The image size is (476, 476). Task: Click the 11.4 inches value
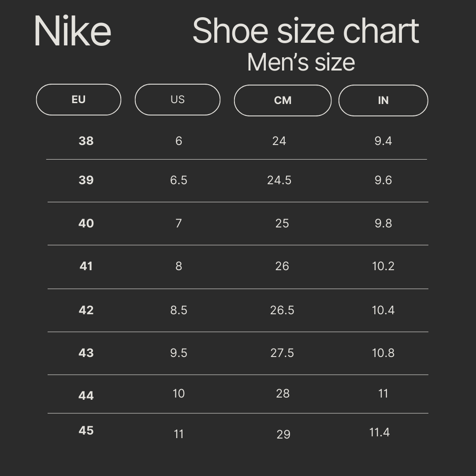coord(379,432)
